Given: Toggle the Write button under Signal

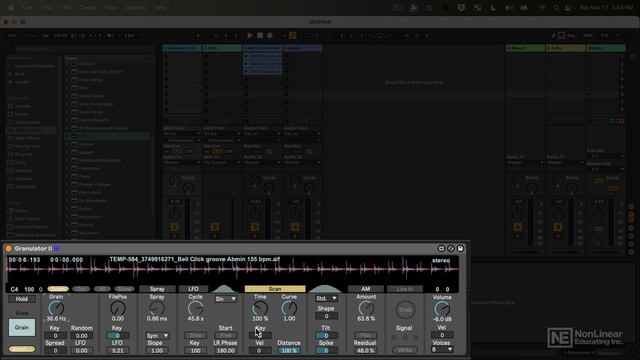Looking at the screenshot, I should pos(405,350).
